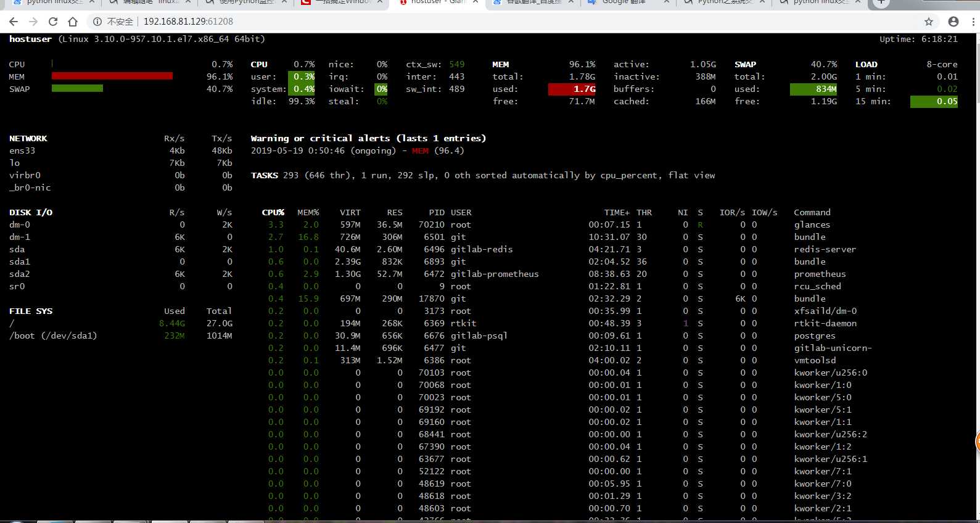Viewport: 980px width, 523px height.
Task: Go back with the browser back arrow
Action: 14,22
